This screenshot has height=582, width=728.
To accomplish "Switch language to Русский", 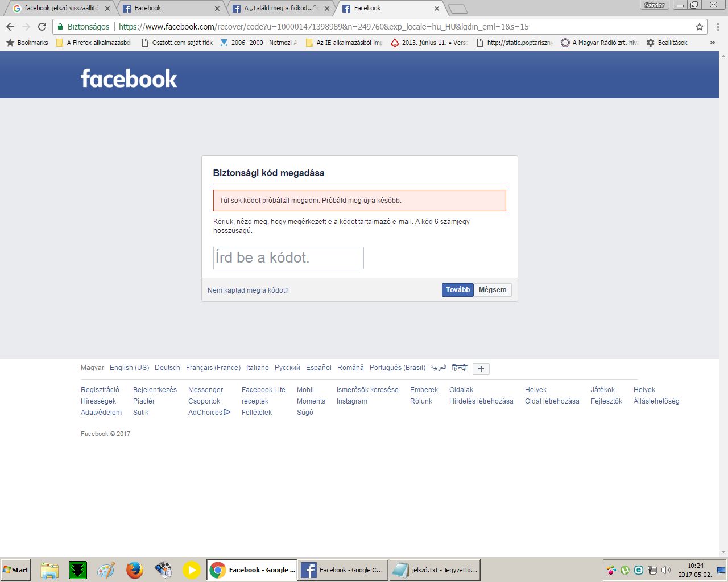I will [x=287, y=368].
